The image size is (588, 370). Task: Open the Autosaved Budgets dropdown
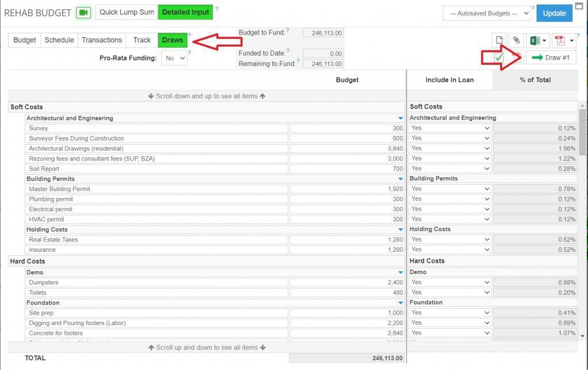click(x=486, y=13)
